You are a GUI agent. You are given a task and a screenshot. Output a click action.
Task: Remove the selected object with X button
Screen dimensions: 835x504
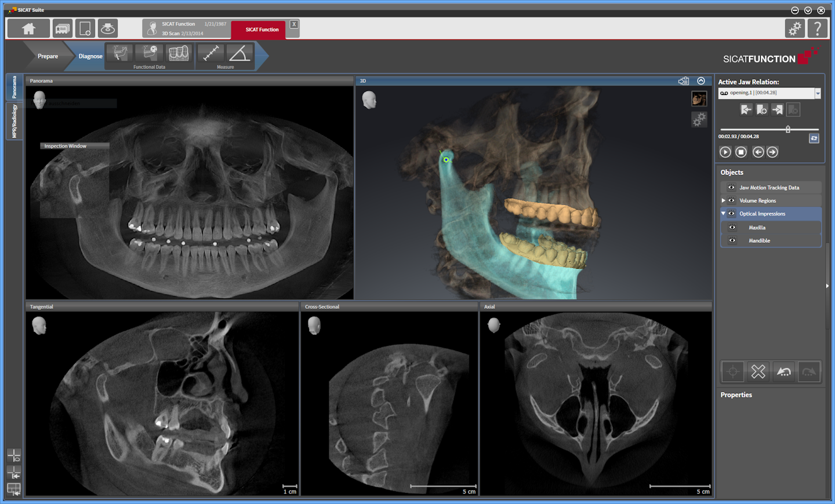click(x=758, y=371)
